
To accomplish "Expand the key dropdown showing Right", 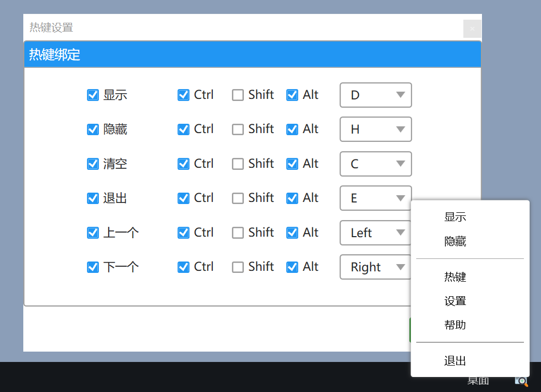I will click(375, 267).
